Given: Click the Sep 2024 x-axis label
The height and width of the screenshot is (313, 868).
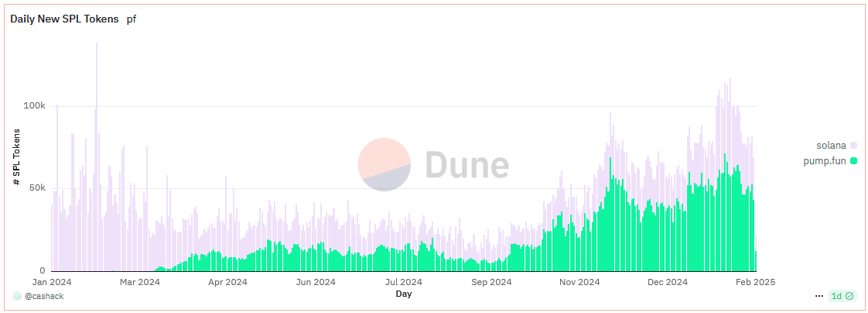Looking at the screenshot, I should (491, 282).
